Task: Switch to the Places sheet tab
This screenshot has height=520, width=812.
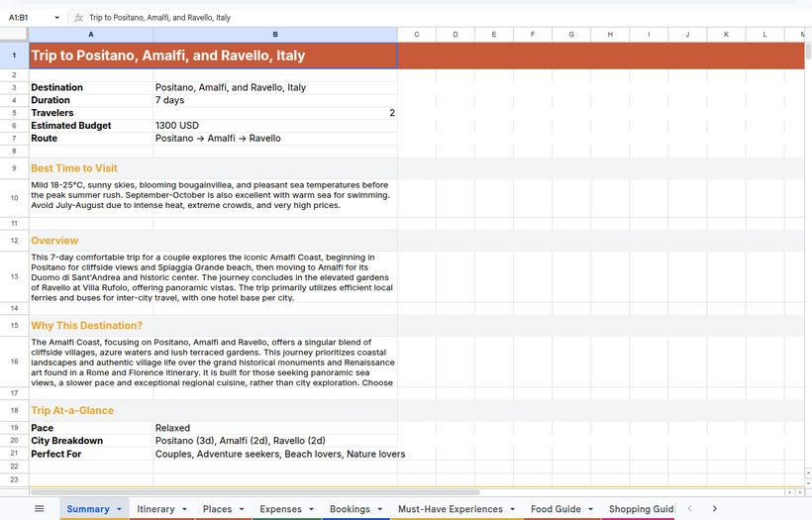Action: pos(217,509)
